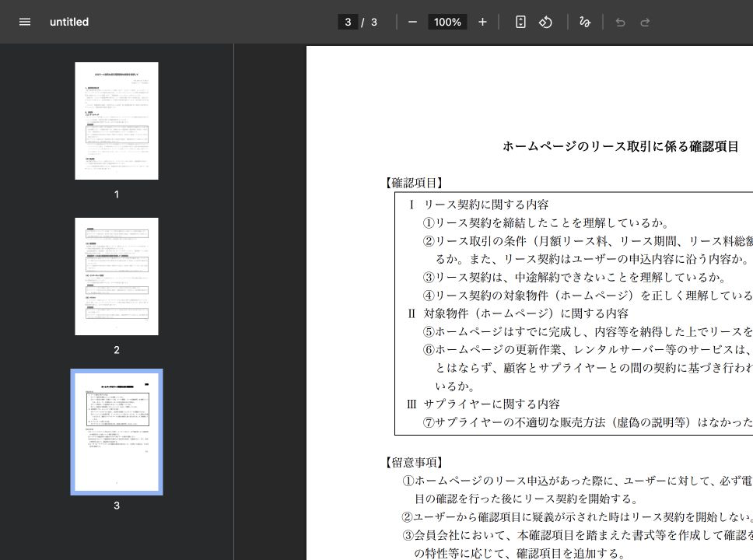This screenshot has width=753, height=560.
Task: Click the heading ホームページのリース取引に係る確認項目
Action: click(621, 146)
